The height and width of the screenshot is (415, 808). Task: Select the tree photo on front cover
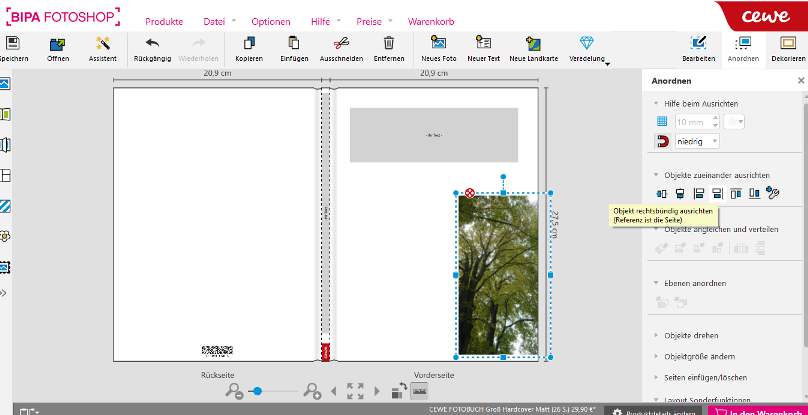pyautogui.click(x=498, y=275)
